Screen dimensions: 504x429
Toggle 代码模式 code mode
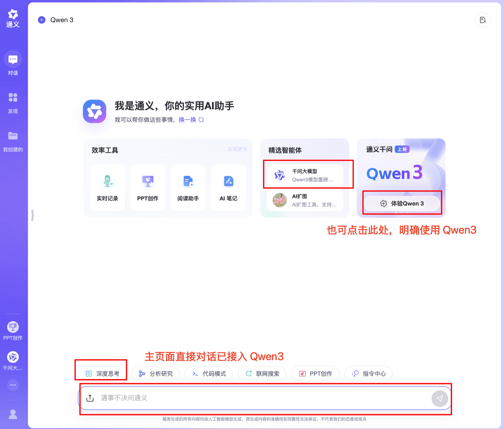(x=209, y=373)
